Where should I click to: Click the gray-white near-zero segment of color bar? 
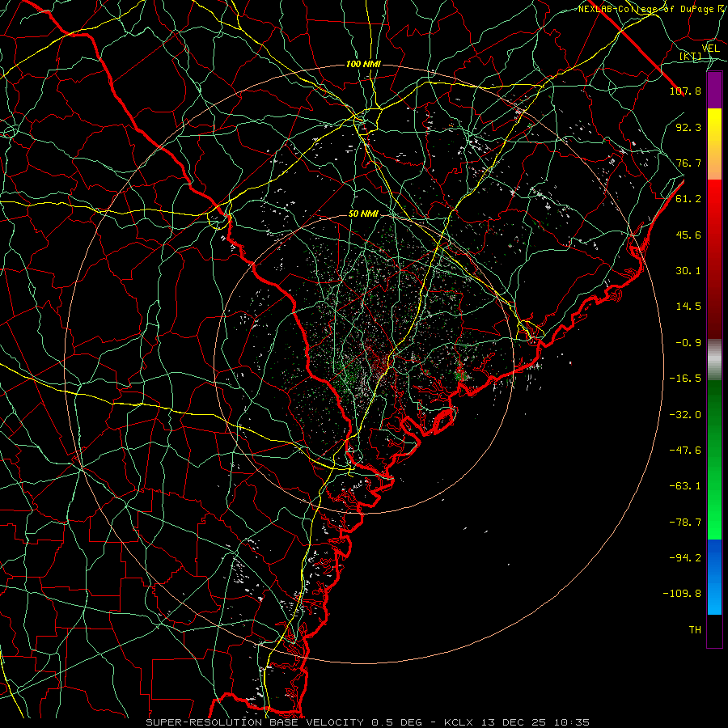click(714, 359)
